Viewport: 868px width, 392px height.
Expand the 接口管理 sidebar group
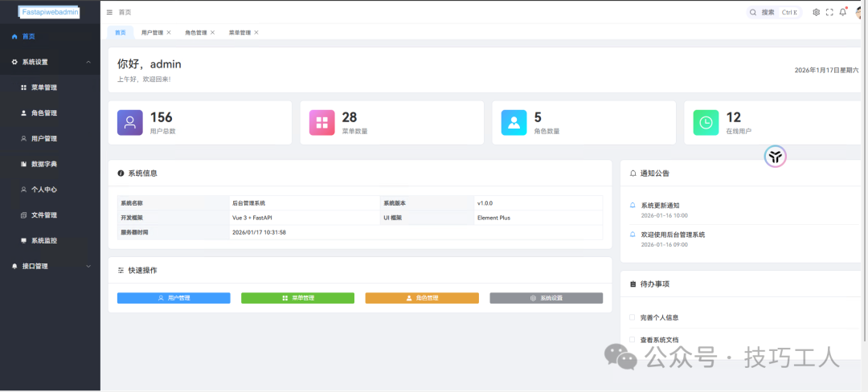coord(50,266)
